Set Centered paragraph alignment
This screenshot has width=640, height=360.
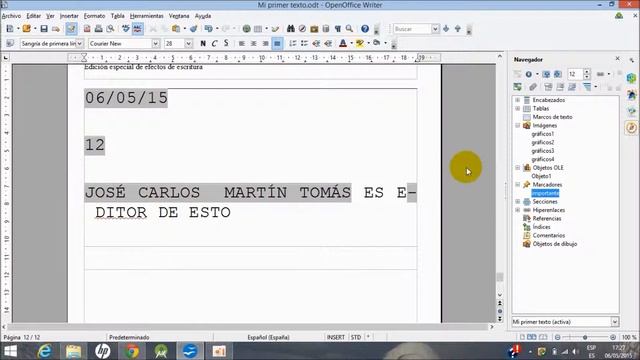tap(253, 43)
